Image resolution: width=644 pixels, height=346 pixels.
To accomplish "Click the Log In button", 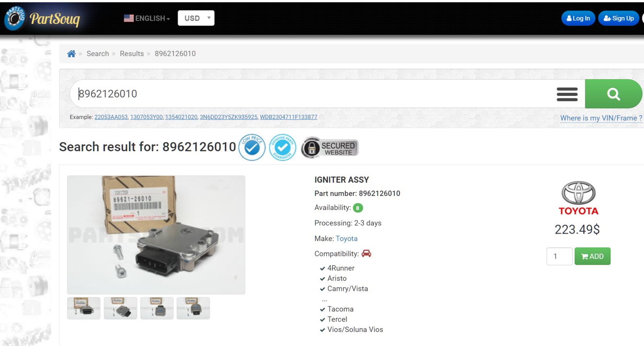I will pos(578,18).
